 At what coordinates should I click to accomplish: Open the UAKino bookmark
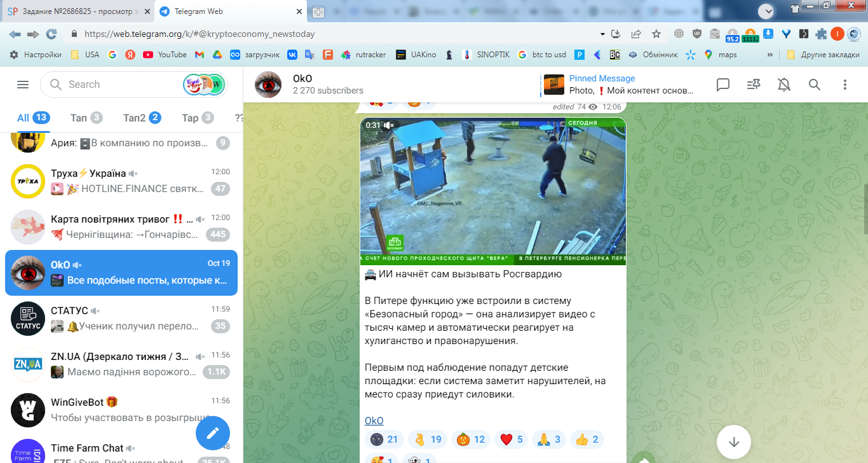[x=416, y=55]
